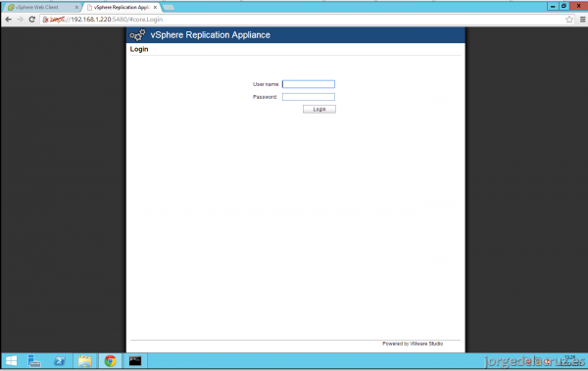Minimize the Chrome window
588x371 pixels.
click(553, 6)
